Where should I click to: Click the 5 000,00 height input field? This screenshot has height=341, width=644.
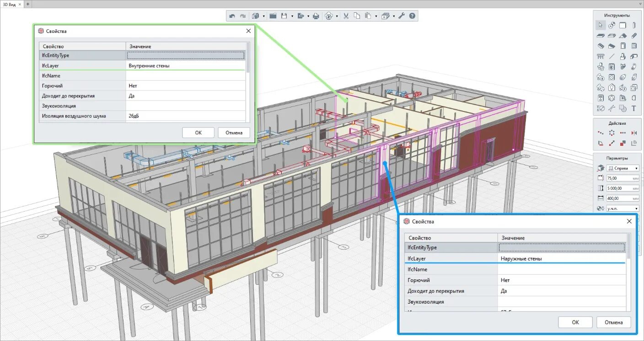pos(623,188)
